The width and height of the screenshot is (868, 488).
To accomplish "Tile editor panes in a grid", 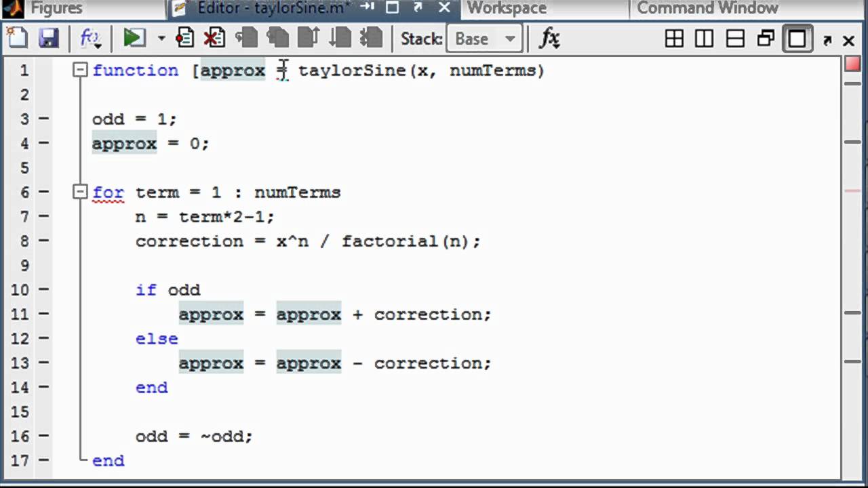I will coord(674,39).
